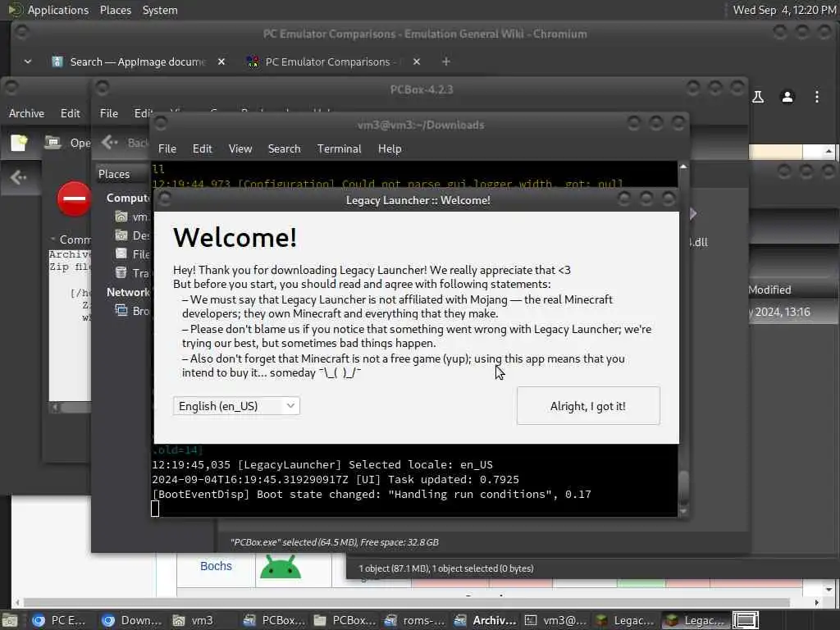Open Chromium tab search chevron
Screen dimensions: 840x630
(x=28, y=62)
